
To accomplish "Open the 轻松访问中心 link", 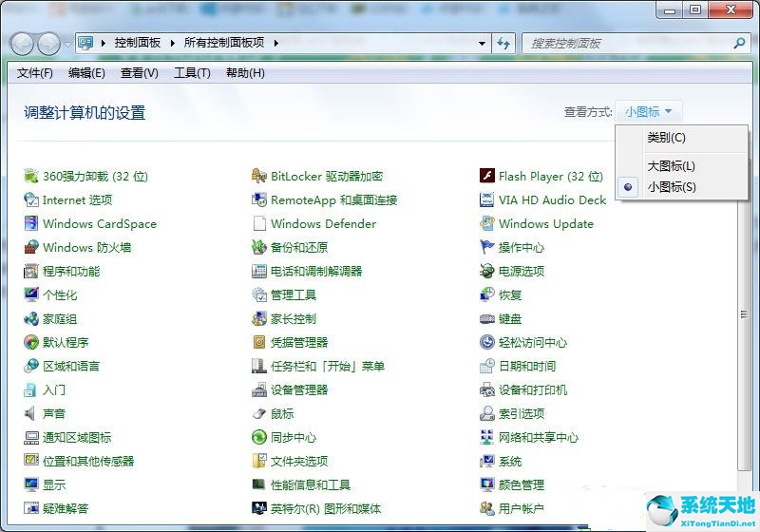I will point(533,343).
